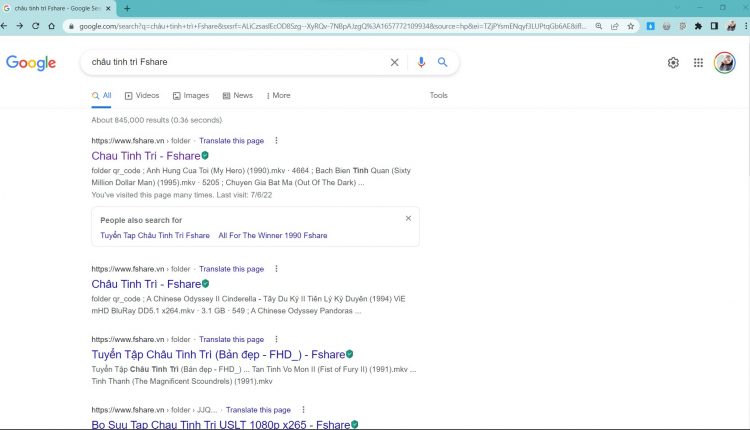This screenshot has width=750, height=430.
Task: Open the Chrome three-dot menu
Action: 746,26
